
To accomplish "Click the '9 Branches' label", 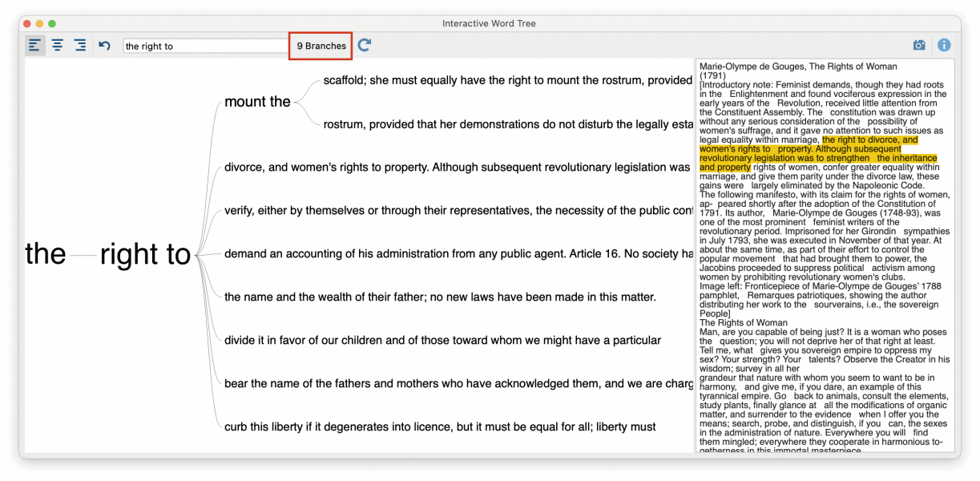I will [321, 46].
